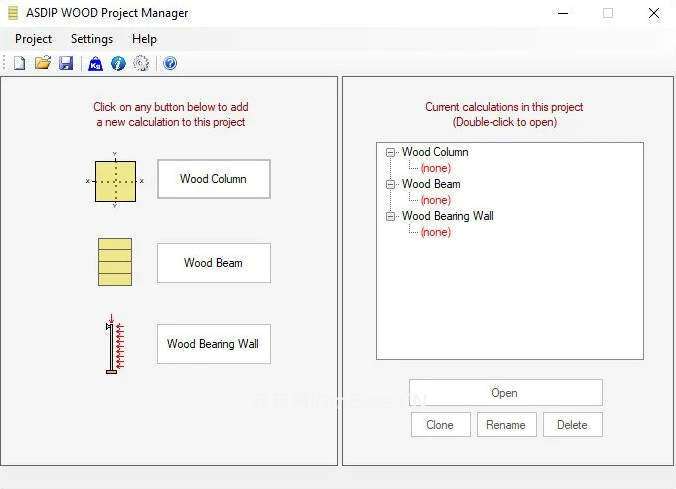The width and height of the screenshot is (676, 489).
Task: Add a new Wood Bearing Wall calculation
Action: coord(214,344)
